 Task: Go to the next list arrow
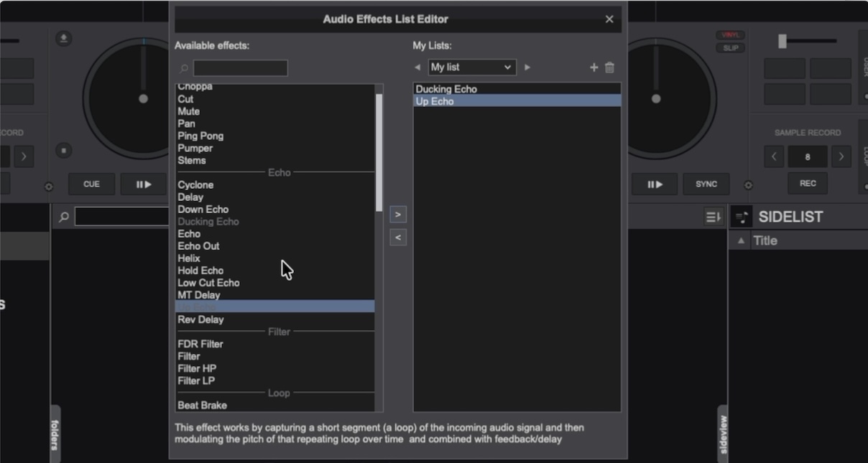coord(527,67)
